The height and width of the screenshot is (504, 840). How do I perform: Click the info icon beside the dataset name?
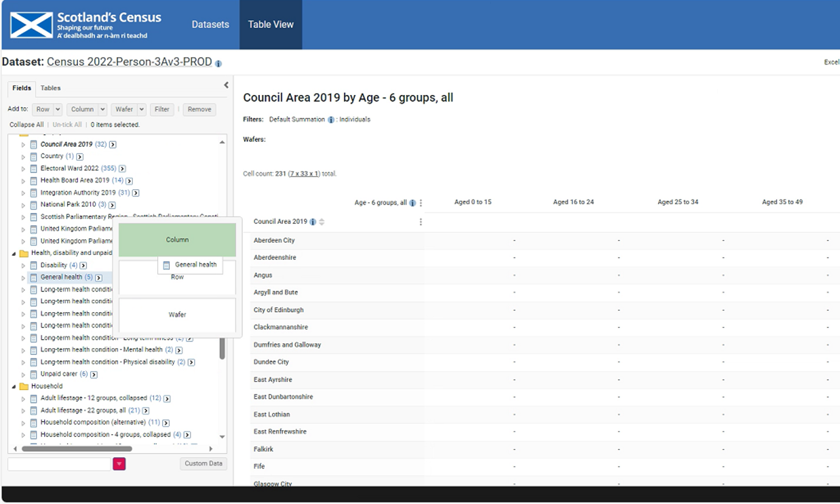(x=219, y=63)
